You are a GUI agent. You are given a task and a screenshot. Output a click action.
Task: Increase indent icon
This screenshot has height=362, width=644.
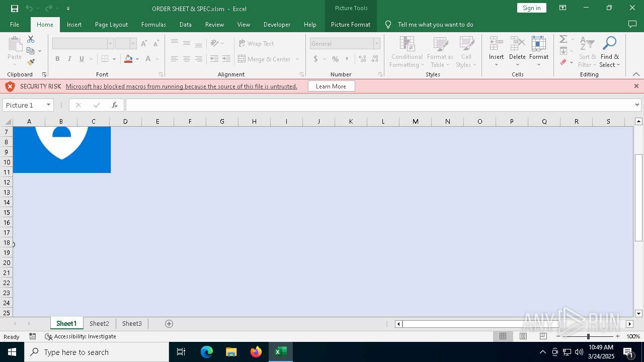(x=226, y=59)
